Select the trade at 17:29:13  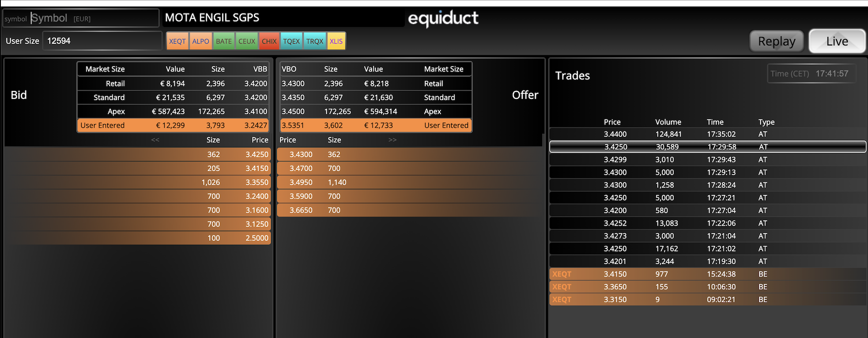tap(708, 173)
